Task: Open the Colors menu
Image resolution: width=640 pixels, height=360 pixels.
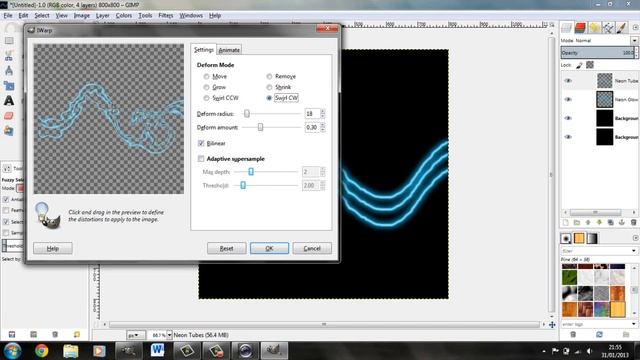Action: pos(124,16)
